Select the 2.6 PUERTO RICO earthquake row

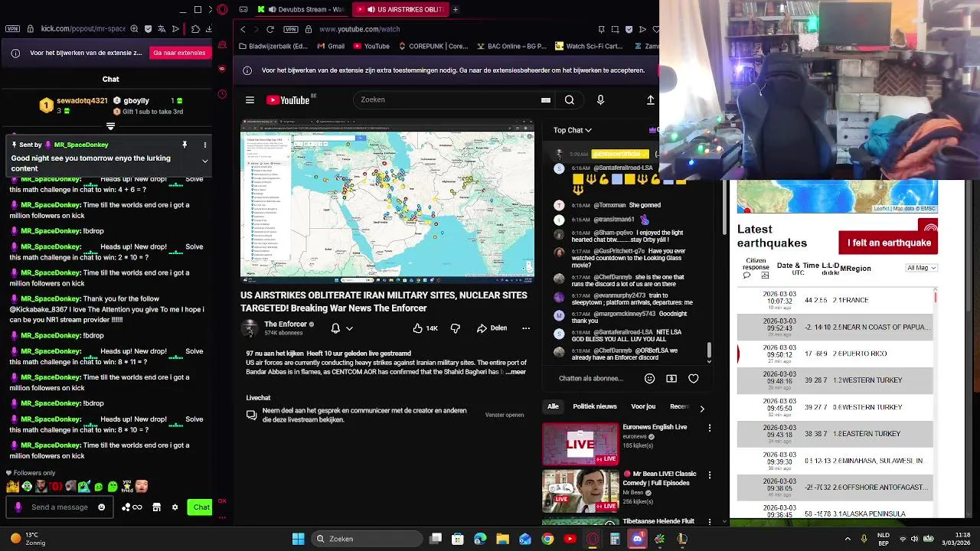click(835, 354)
